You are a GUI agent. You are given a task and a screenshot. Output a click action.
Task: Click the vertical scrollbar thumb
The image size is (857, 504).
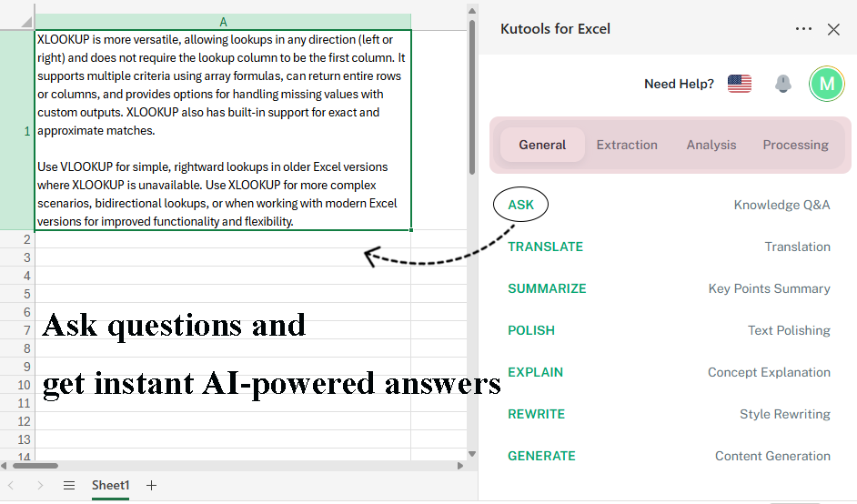pyautogui.click(x=472, y=98)
